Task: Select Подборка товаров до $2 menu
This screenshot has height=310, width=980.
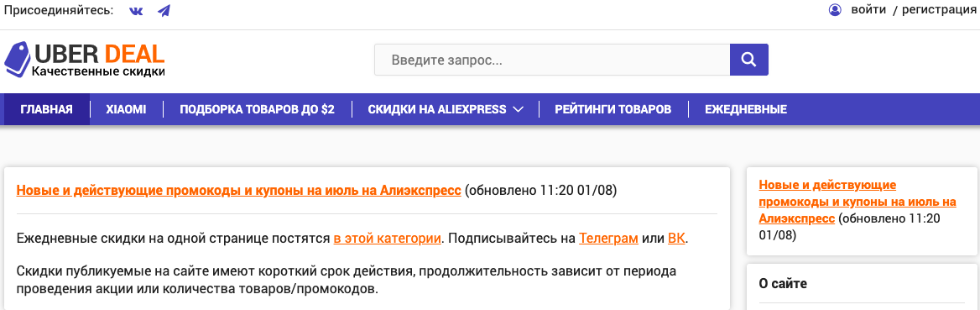Action: [257, 109]
